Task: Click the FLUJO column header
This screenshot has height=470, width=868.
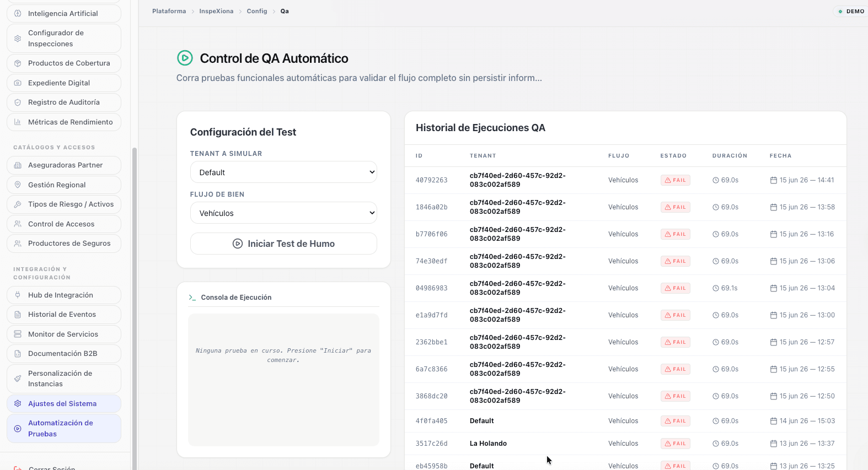Action: point(619,156)
